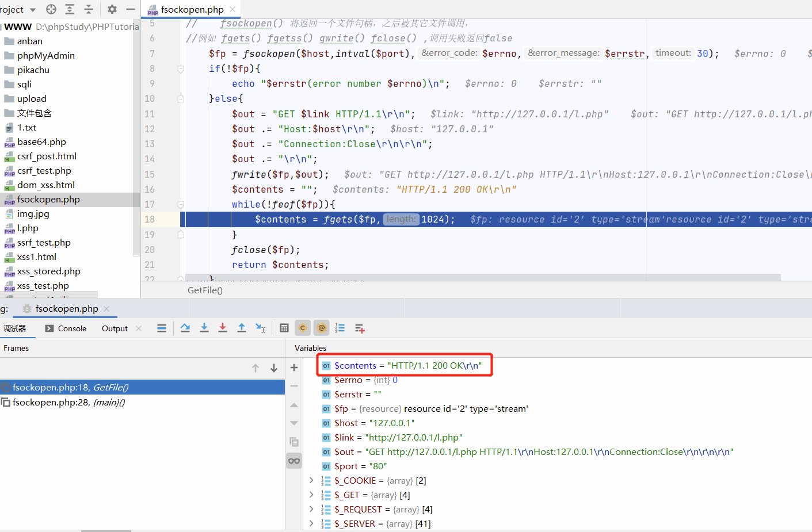Toggle code fold marker at line 8
Image resolution: width=812 pixels, height=532 pixels.
(181, 69)
